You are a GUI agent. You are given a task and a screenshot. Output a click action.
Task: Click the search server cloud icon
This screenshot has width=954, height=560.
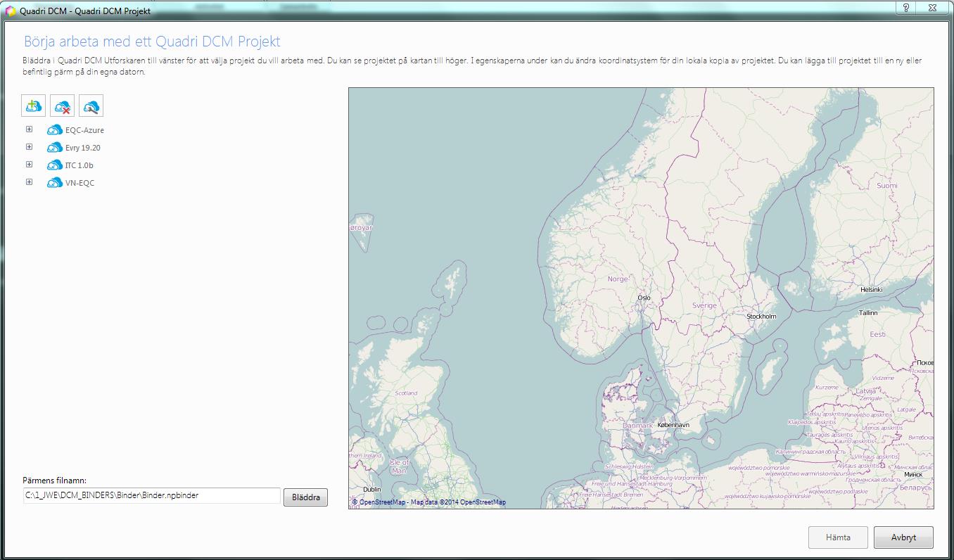91,106
